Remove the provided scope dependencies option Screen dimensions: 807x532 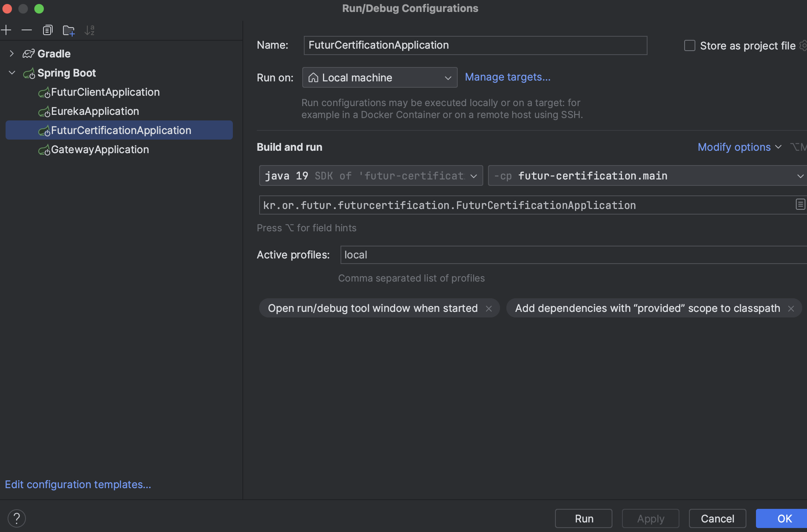[x=791, y=308]
